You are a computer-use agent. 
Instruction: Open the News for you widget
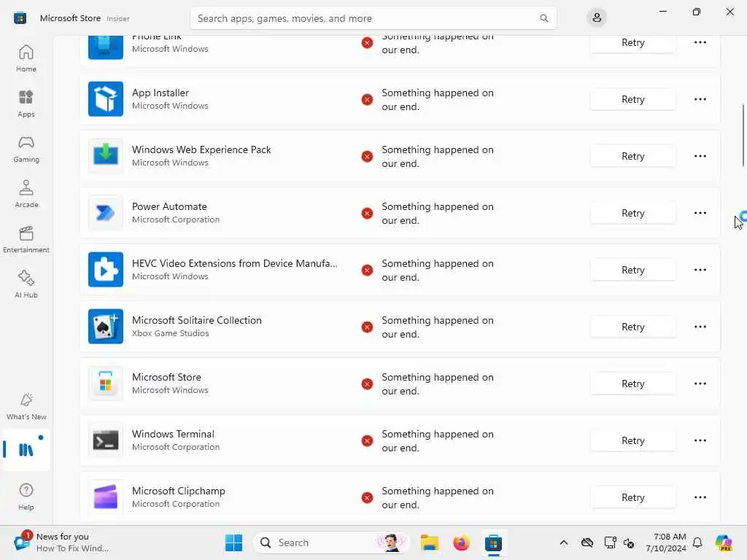62,542
